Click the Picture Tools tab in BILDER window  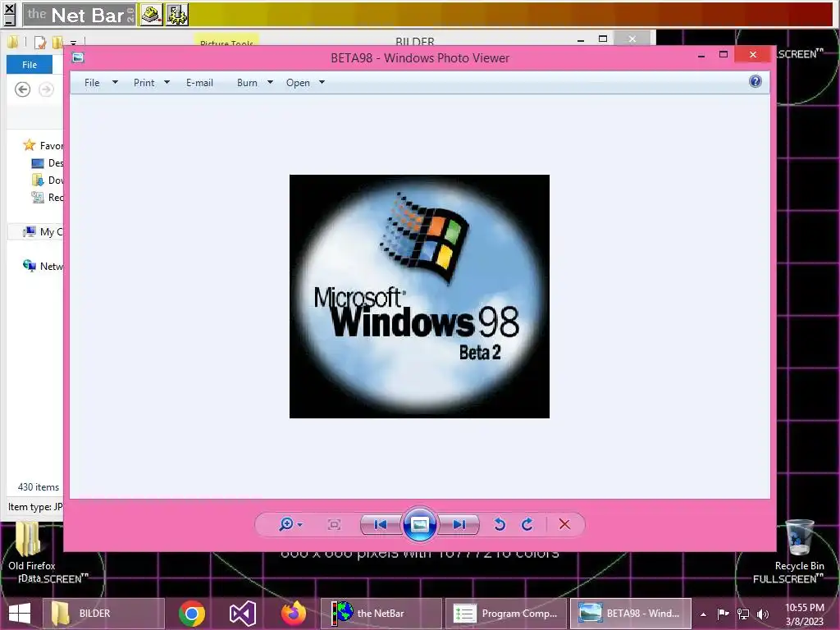(x=226, y=41)
